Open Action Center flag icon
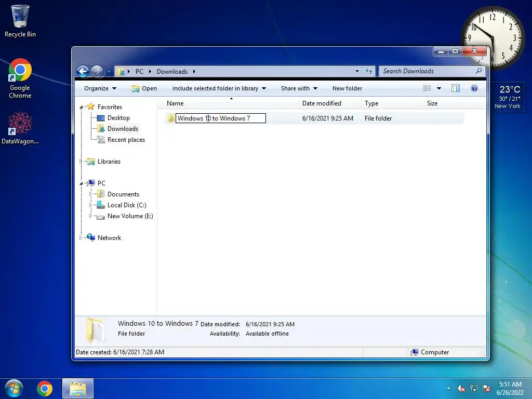The width and height of the screenshot is (532, 399). (486, 388)
